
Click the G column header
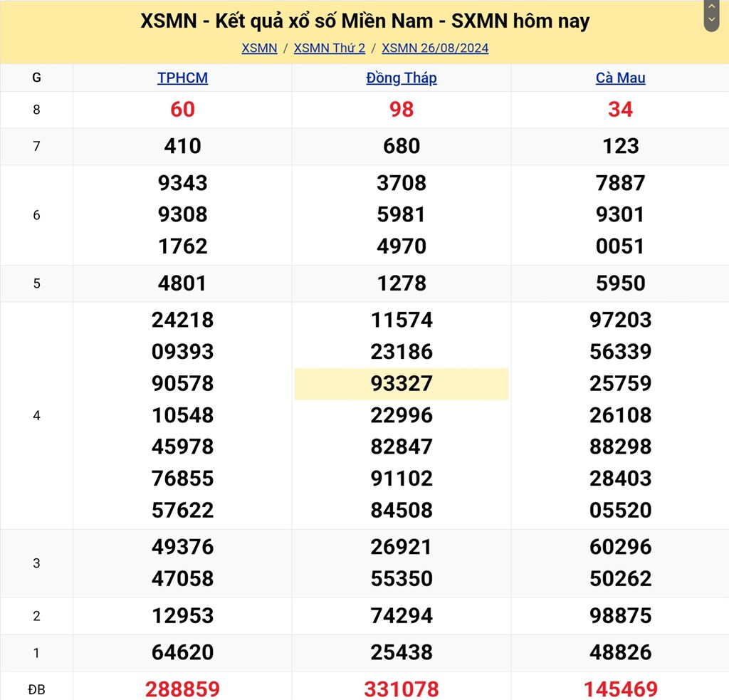36,78
